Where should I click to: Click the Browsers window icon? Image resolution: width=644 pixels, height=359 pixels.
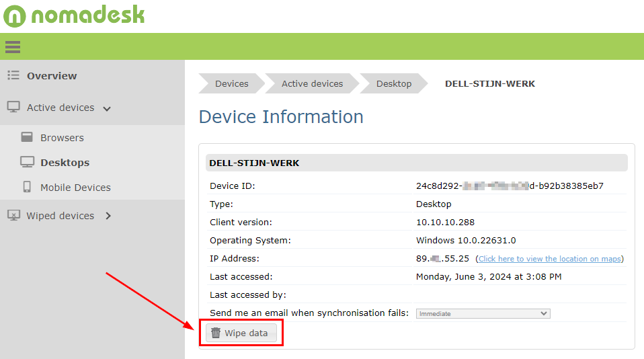click(x=27, y=137)
